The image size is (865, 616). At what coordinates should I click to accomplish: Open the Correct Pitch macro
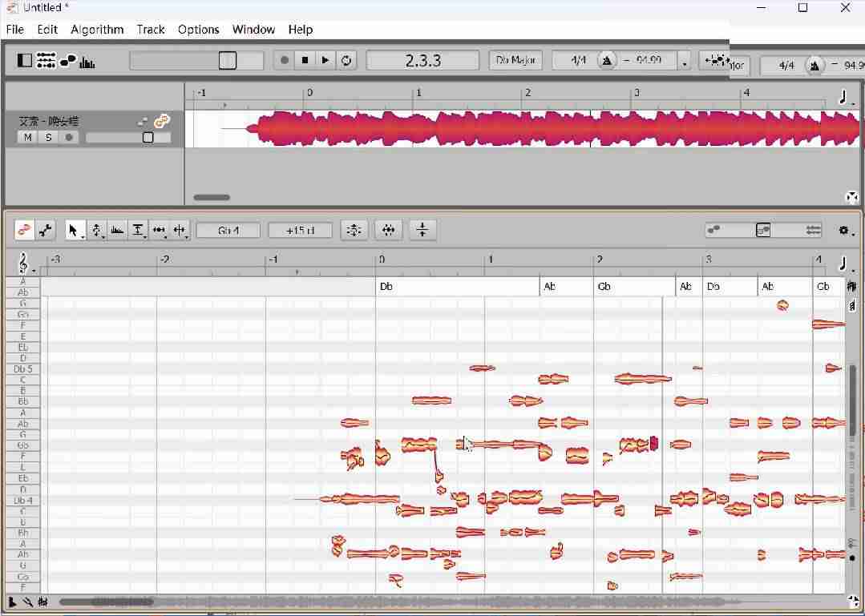coord(354,231)
